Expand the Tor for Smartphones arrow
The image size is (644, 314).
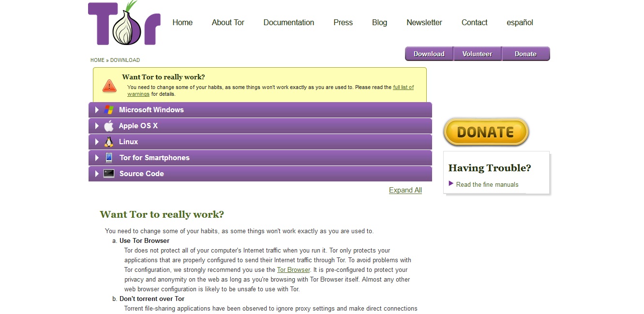[x=97, y=158]
